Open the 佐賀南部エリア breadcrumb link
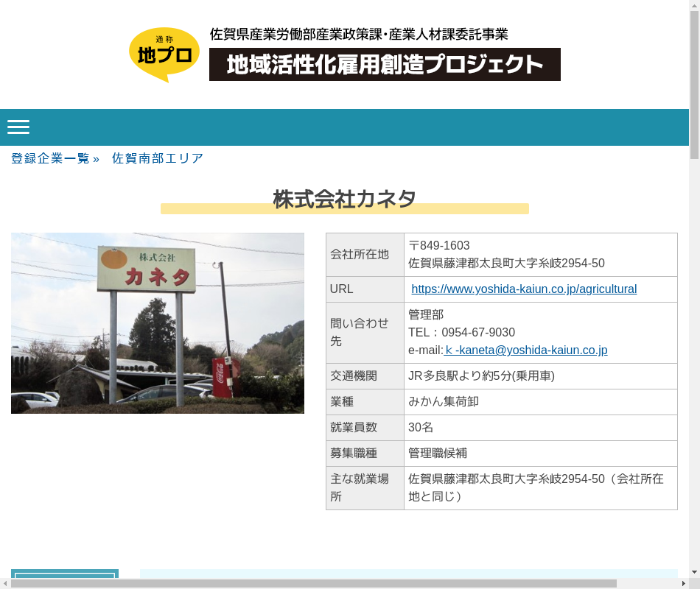This screenshot has width=700, height=589. click(158, 158)
